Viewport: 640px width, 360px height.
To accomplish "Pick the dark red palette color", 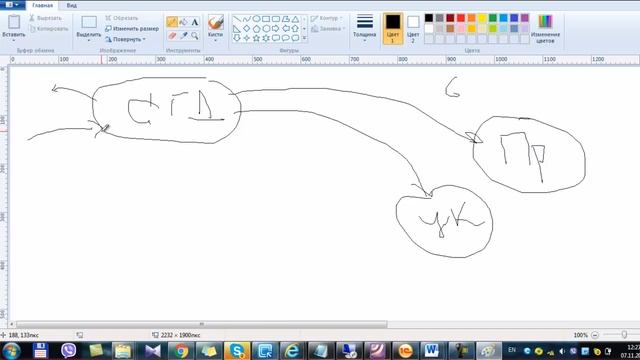I will pyautogui.click(x=450, y=18).
